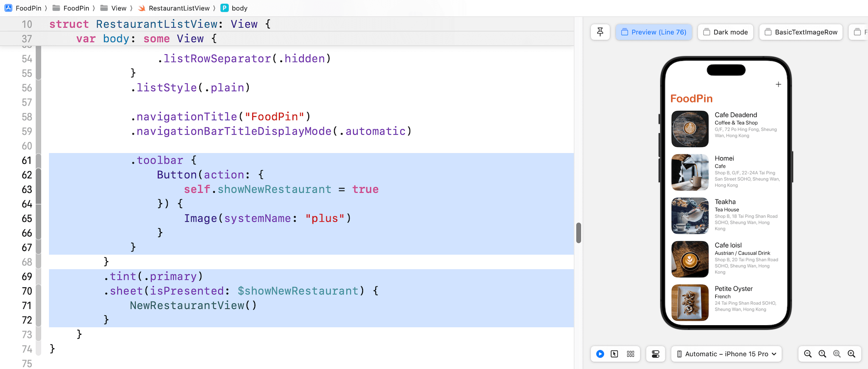868x369 pixels.
Task: Pin the current preview
Action: point(600,32)
